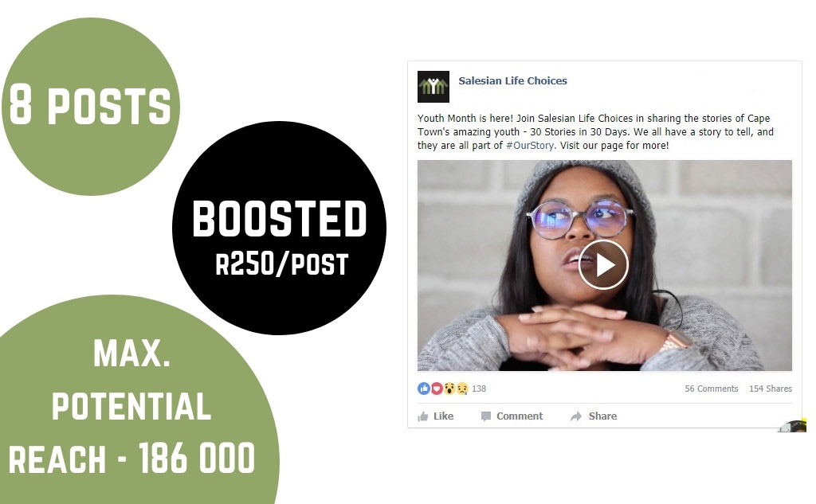Open the 154 Shares link
Image resolution: width=816 pixels, height=504 pixels.
[771, 389]
